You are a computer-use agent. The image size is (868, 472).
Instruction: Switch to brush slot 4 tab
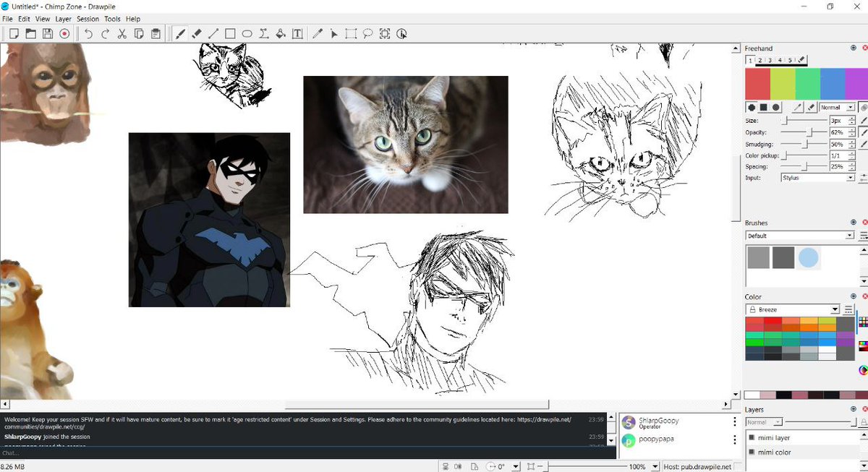(780, 60)
